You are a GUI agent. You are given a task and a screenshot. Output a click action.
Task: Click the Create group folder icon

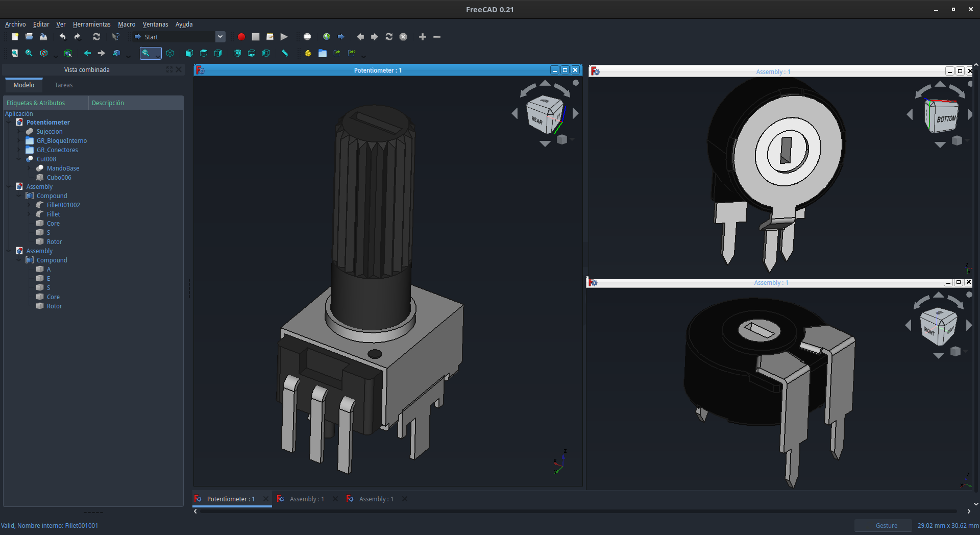[323, 53]
